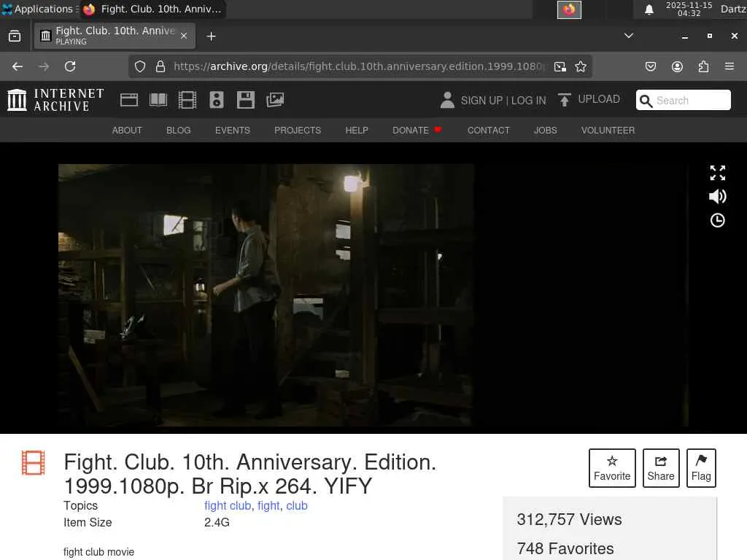Viewport: 747px width, 560px height.
Task: Click the search magnifier icon
Action: pos(646,101)
